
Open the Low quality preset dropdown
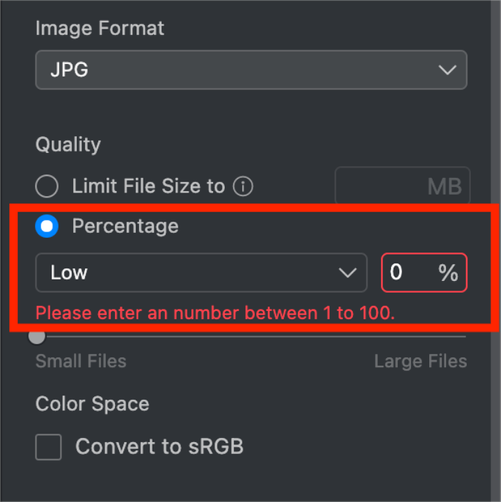tap(201, 273)
